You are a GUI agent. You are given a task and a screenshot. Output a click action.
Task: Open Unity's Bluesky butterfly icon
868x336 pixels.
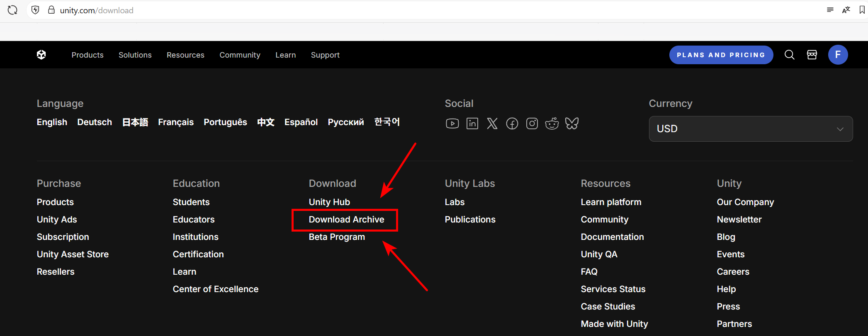[x=572, y=123]
